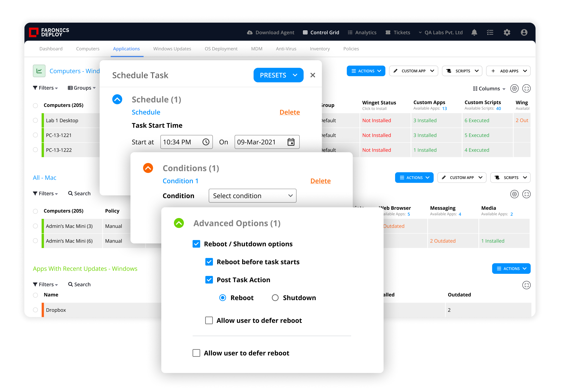Collapse the Advanced Options section
Screen dimensions: 588x392
[179, 223]
